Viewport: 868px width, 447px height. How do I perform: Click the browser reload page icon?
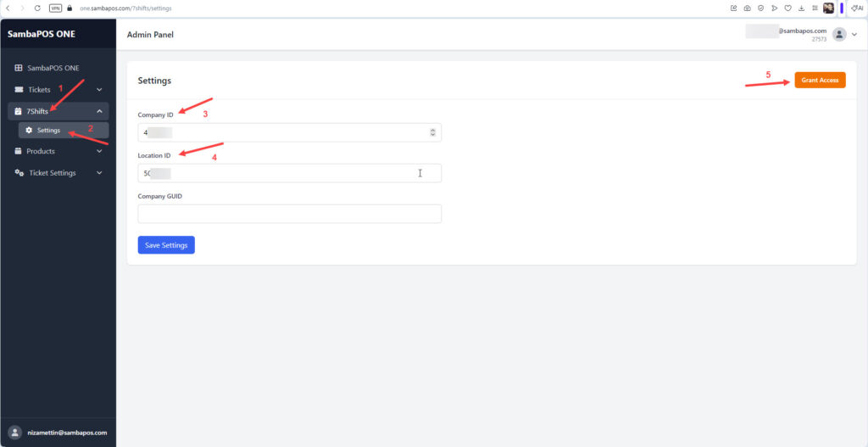[x=37, y=8]
